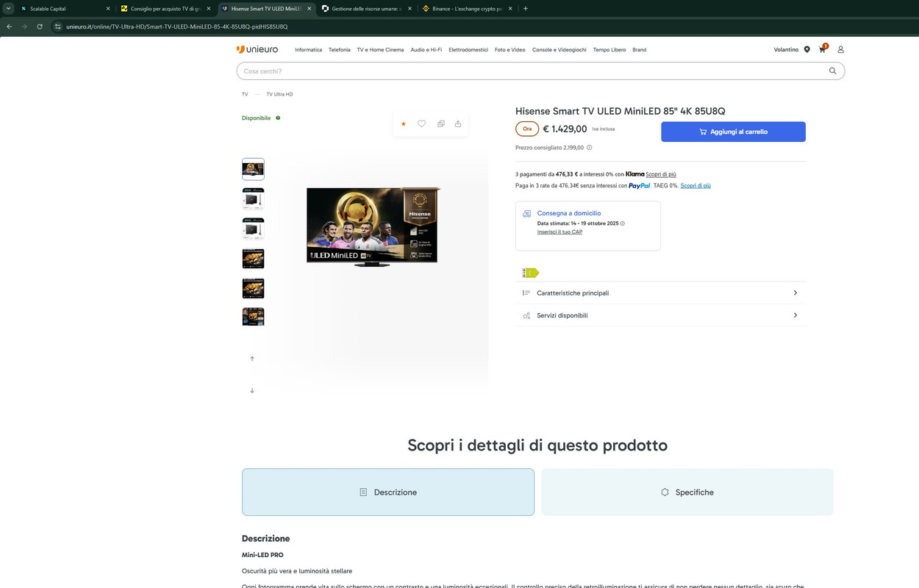Select the fourth product thumbnail
919x588 pixels.
(253, 259)
